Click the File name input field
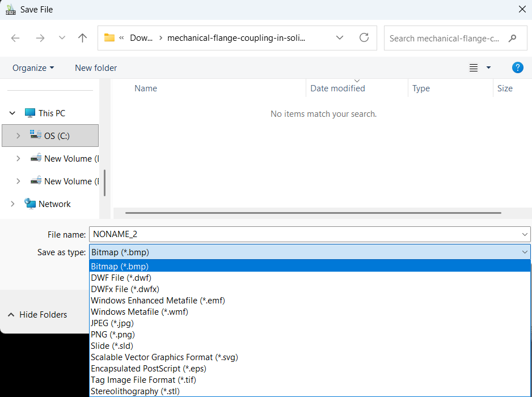The width and height of the screenshot is (532, 397). click(x=303, y=234)
